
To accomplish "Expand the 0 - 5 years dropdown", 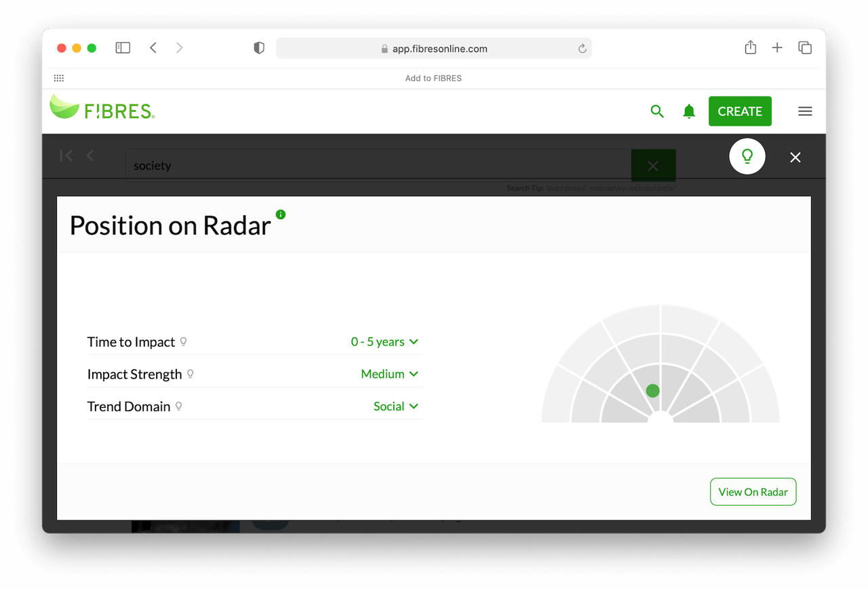I will (384, 341).
